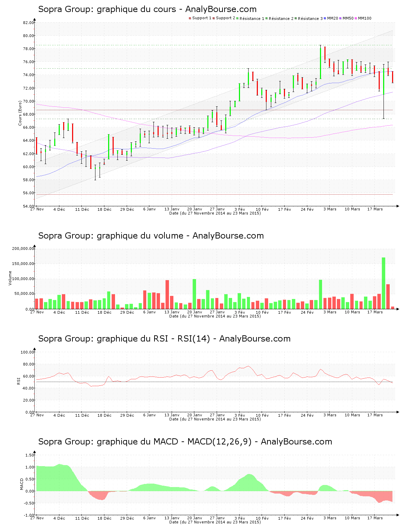The height and width of the screenshot is (532, 412).
Task: Click the 1.50 tick on MACD axis
Action: [30, 455]
